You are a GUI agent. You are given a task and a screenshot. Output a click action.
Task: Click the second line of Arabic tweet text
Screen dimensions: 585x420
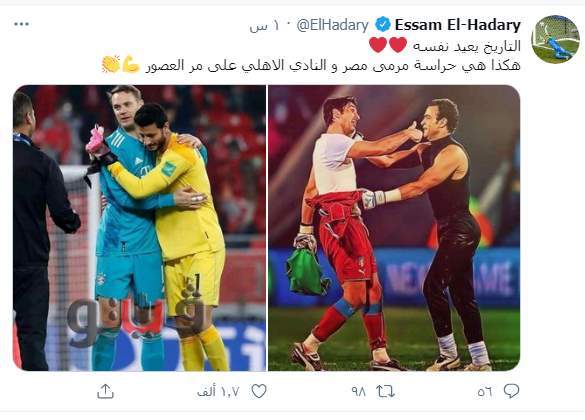(x=333, y=65)
